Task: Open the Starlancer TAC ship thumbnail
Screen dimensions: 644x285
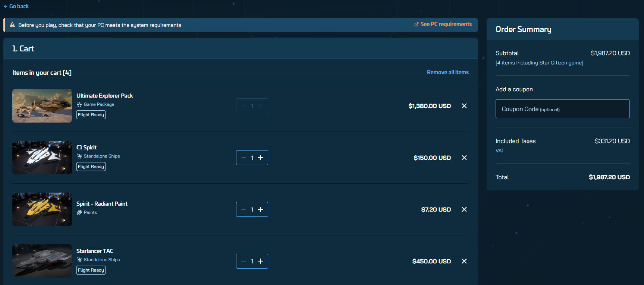Action: click(x=42, y=261)
